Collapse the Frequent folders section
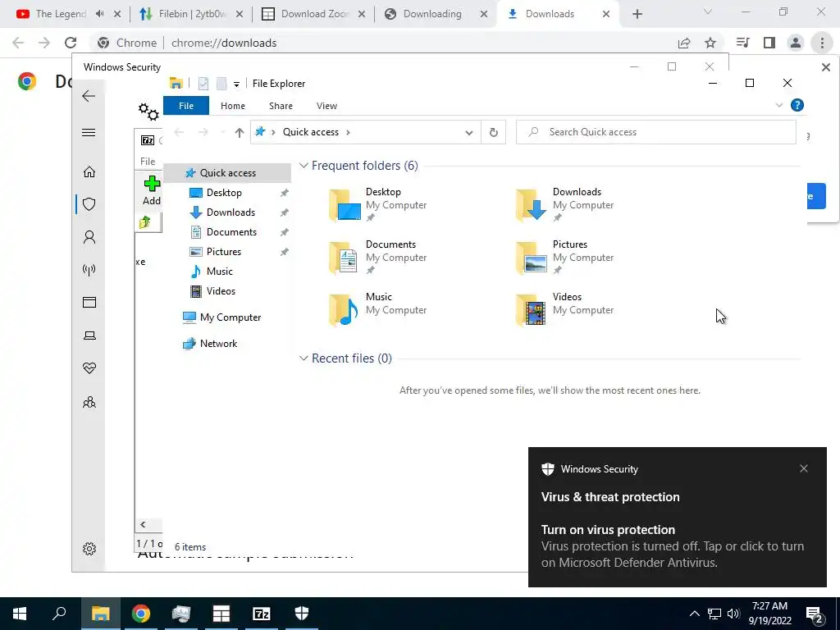Image resolution: width=840 pixels, height=630 pixels. click(x=304, y=166)
